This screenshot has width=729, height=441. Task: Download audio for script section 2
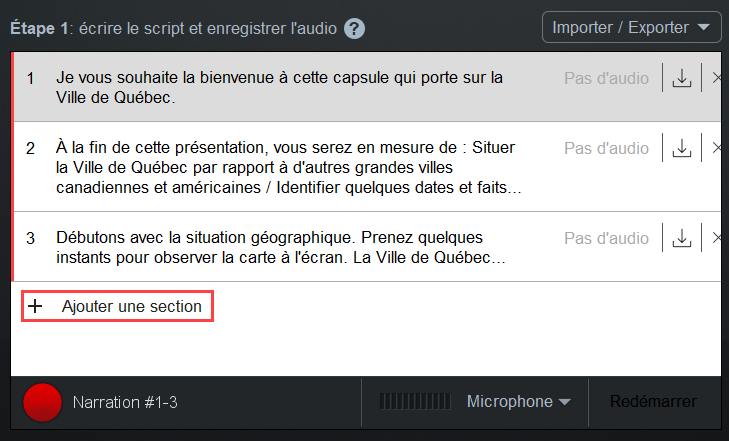coord(682,148)
